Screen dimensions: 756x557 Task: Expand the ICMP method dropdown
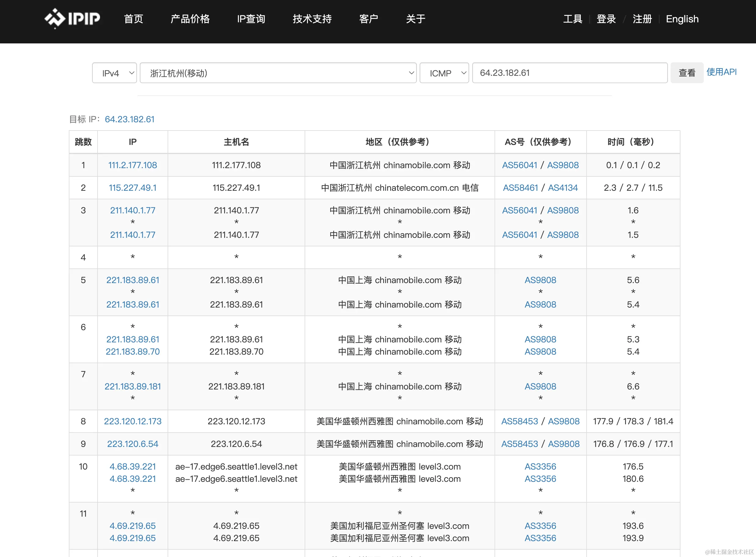[444, 73]
